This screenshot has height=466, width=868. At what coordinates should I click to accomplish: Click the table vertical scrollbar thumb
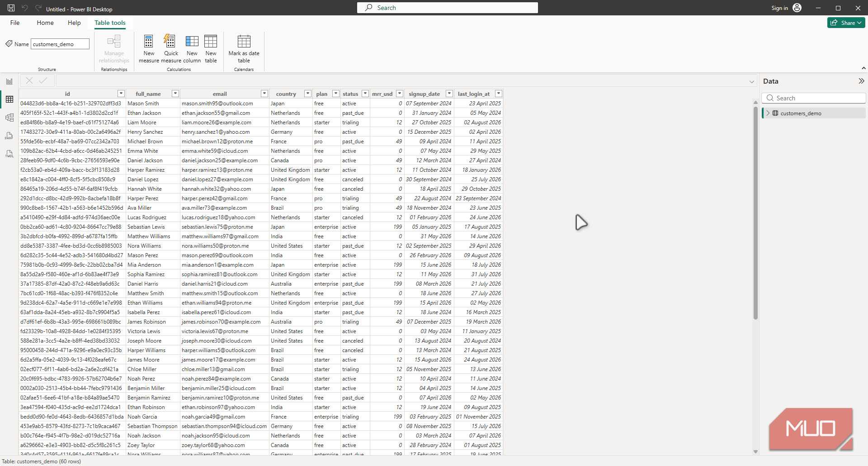click(755, 212)
